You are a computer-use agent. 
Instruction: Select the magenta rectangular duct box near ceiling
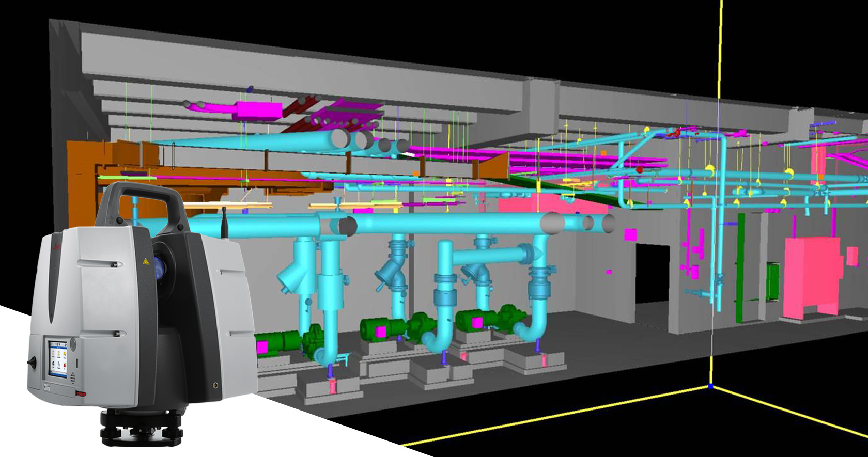tap(259, 111)
